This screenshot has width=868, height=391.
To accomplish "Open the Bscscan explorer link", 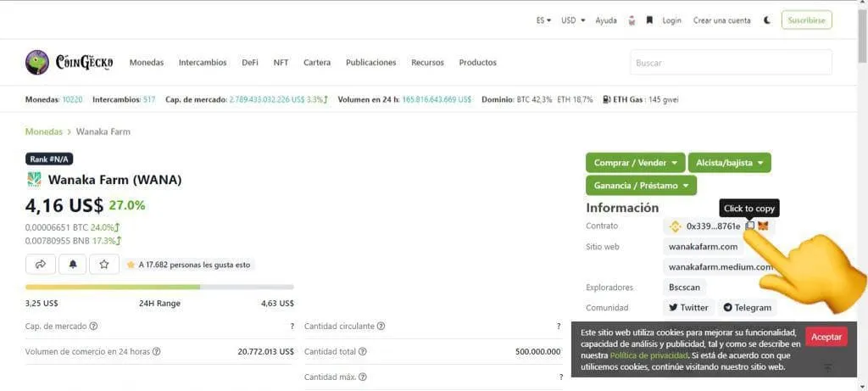I will [x=684, y=288].
